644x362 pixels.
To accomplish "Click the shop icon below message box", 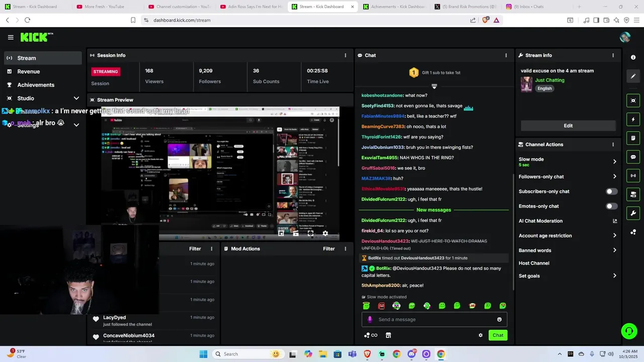I will pyautogui.click(x=388, y=335).
